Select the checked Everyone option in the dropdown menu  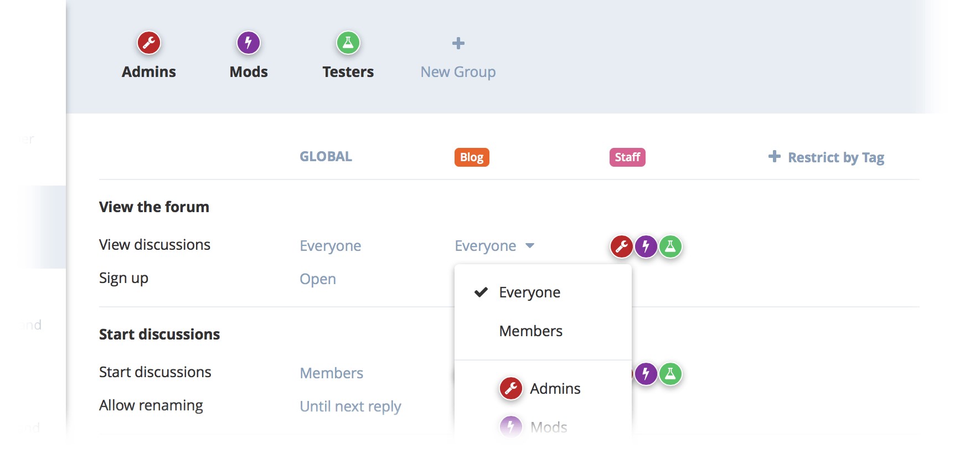point(529,292)
